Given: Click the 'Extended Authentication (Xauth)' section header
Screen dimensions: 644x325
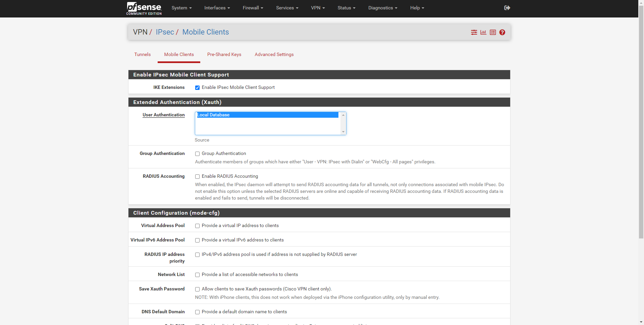Looking at the screenshot, I should tap(319, 102).
